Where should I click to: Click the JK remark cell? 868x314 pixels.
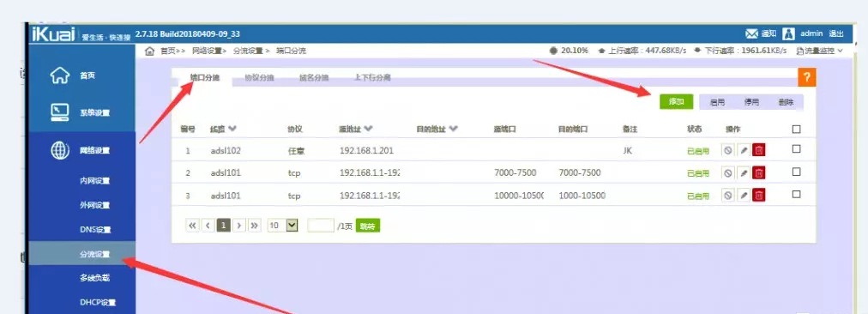(x=627, y=150)
